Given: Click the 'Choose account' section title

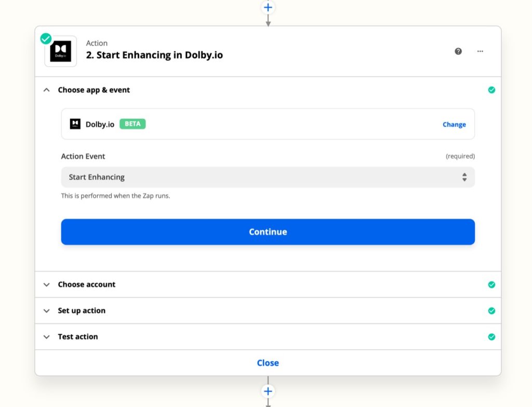Looking at the screenshot, I should point(87,284).
